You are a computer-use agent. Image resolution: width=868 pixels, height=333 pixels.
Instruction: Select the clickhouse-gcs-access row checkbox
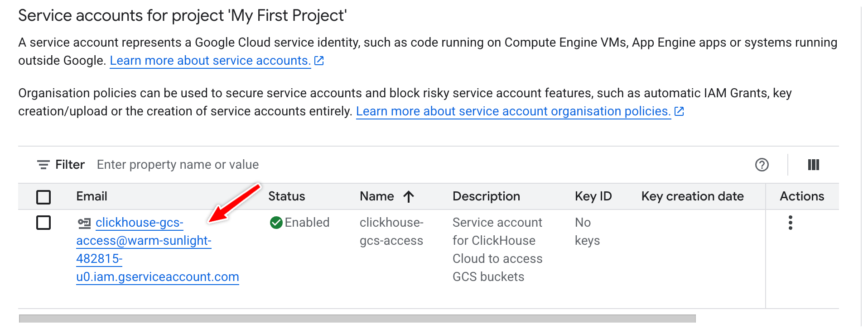(43, 223)
